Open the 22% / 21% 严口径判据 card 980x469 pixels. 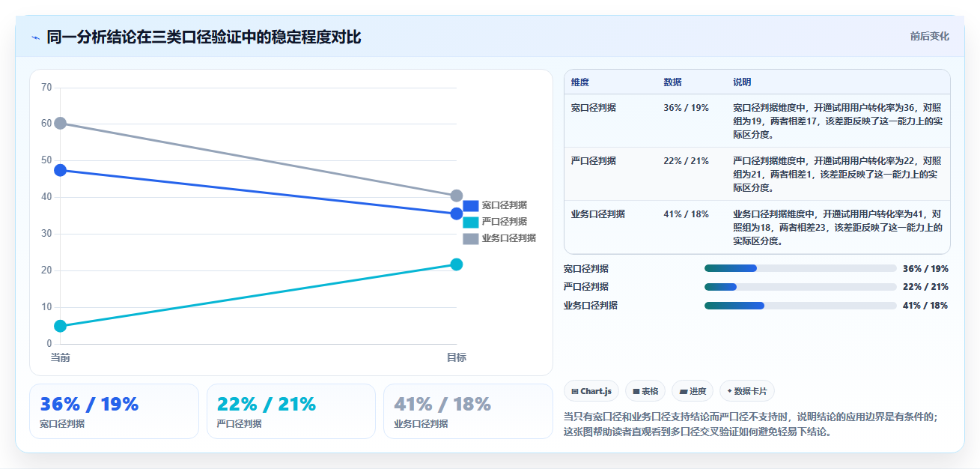click(291, 411)
